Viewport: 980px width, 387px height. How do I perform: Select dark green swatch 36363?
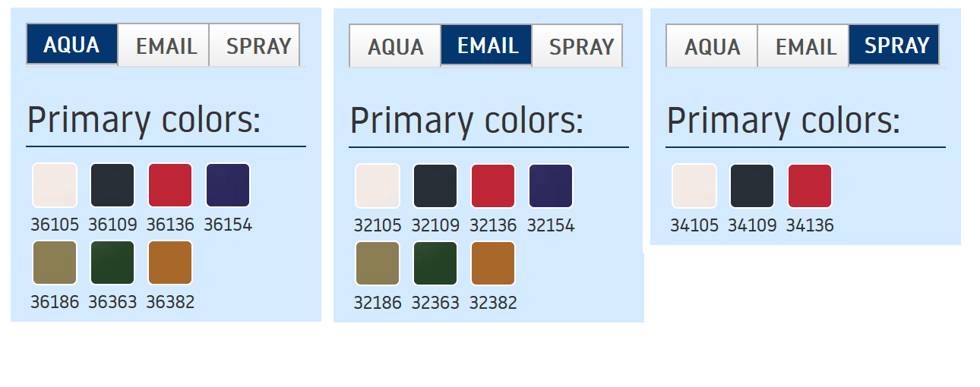pos(112,263)
